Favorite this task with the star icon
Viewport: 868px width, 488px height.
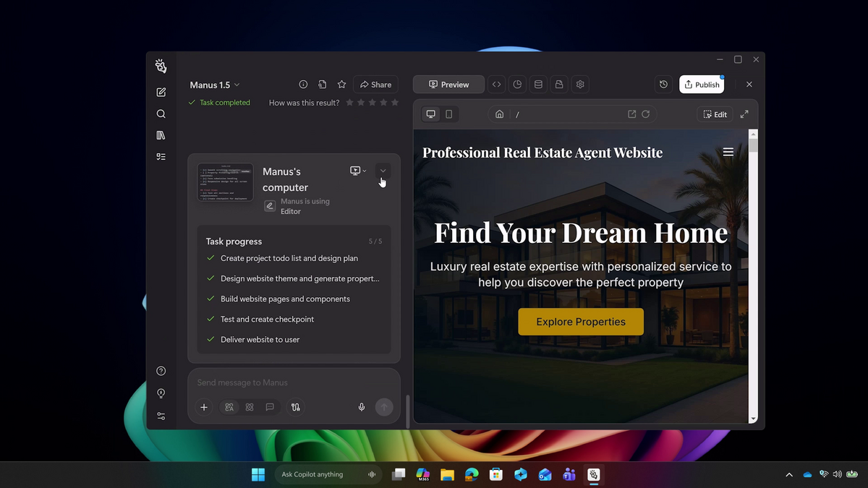click(341, 85)
